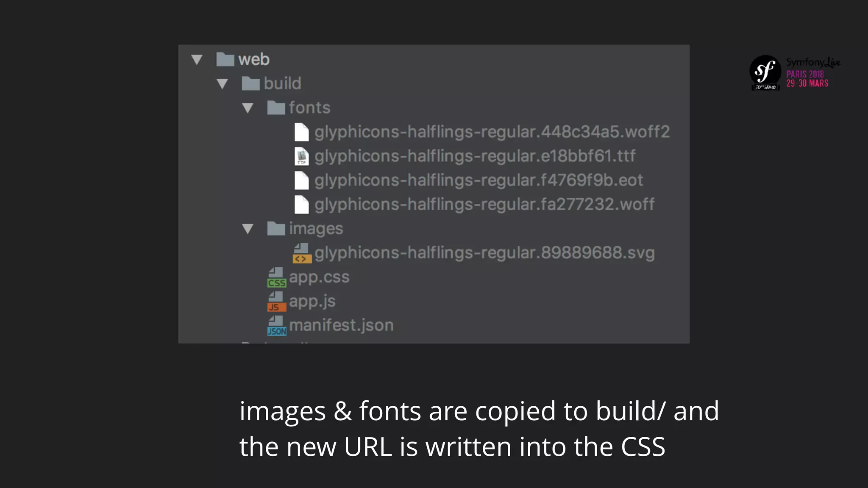Collapse the fonts folder arrow
This screenshot has width=868, height=488.
[x=248, y=108]
